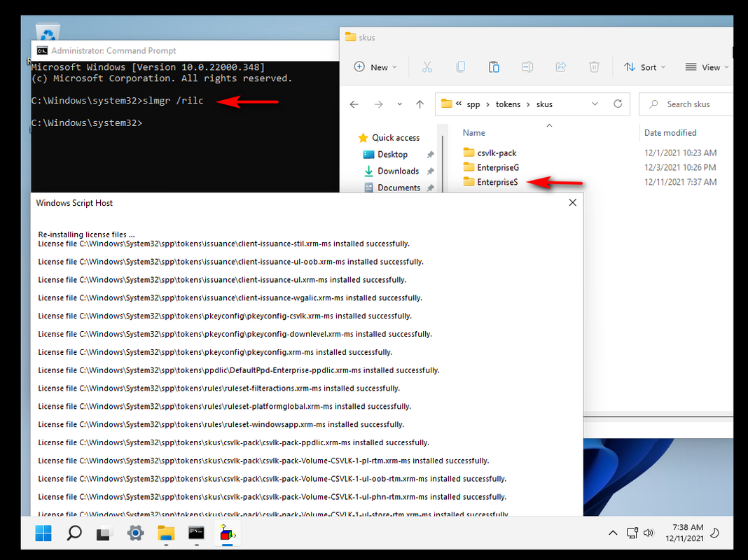Click the Copy icon in Explorer toolbar
Image resolution: width=748 pixels, height=560 pixels.
click(460, 67)
